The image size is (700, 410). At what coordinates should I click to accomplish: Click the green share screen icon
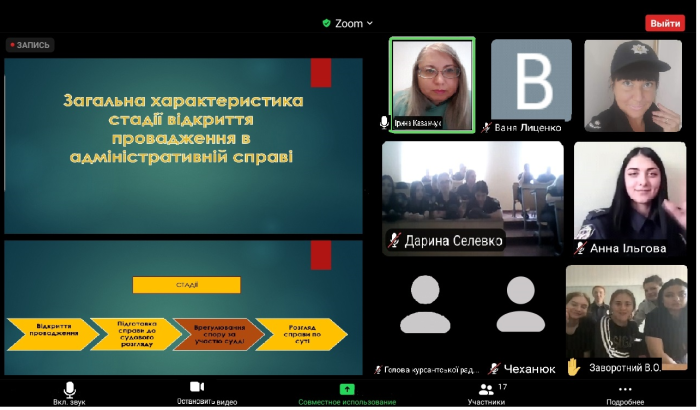[347, 388]
